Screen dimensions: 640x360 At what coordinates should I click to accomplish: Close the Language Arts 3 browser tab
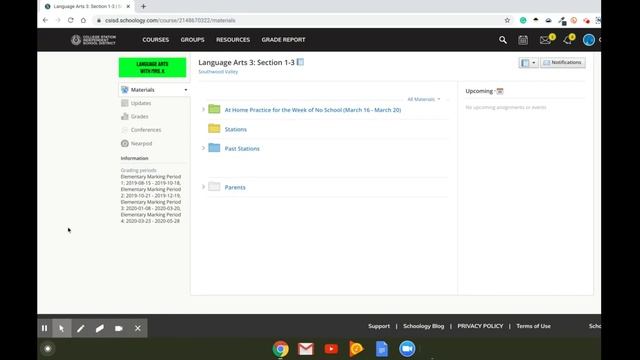(128, 6)
